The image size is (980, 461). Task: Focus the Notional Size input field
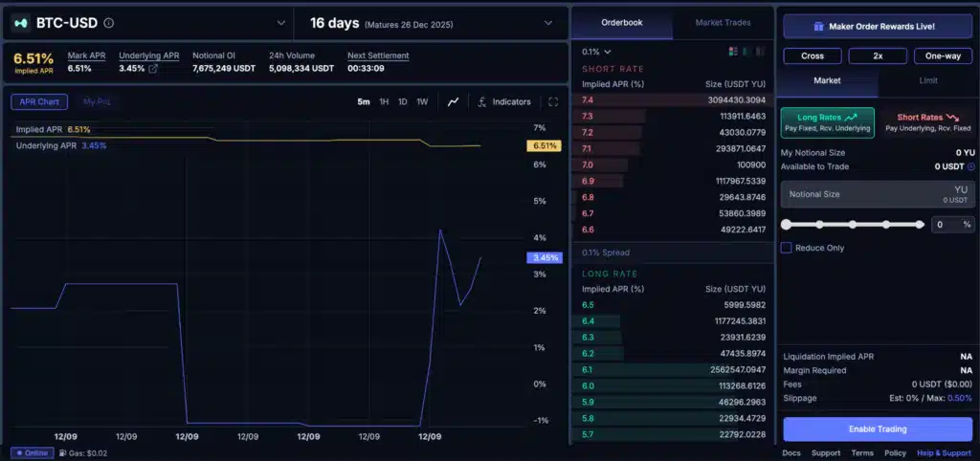coord(861,194)
